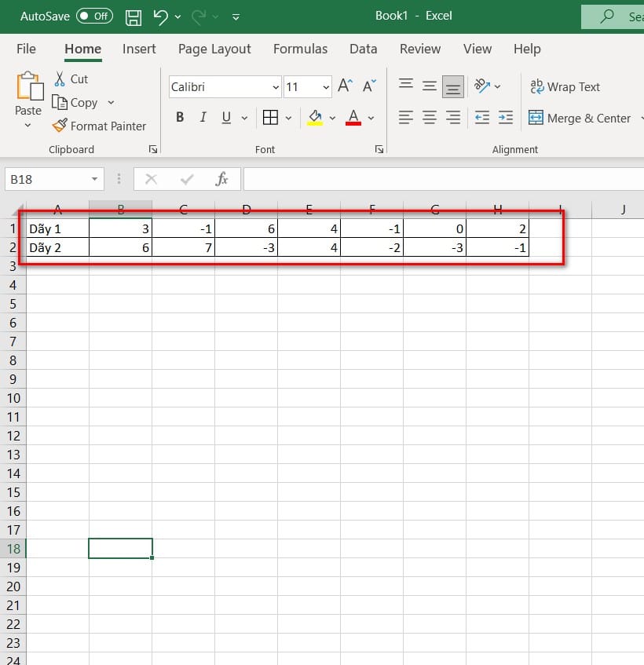Expand the Name Box dropdown
Image resolution: width=644 pixels, height=665 pixels.
[95, 179]
